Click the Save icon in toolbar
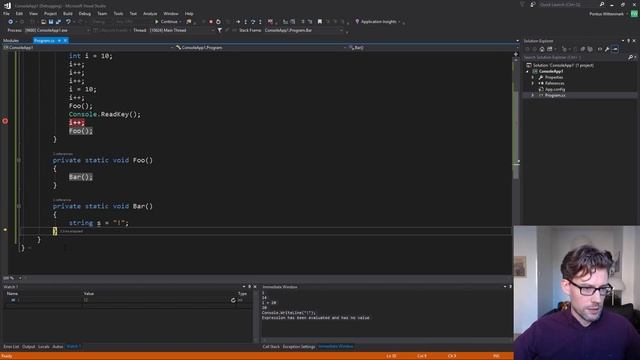 51,22
